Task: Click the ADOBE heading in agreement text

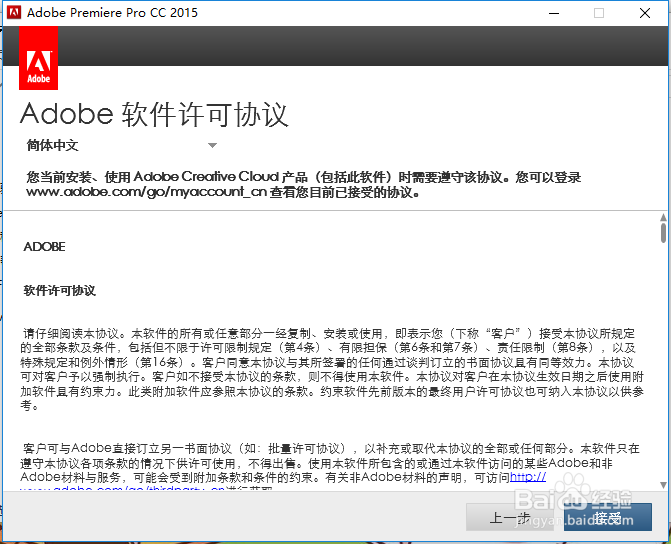Action: [45, 247]
